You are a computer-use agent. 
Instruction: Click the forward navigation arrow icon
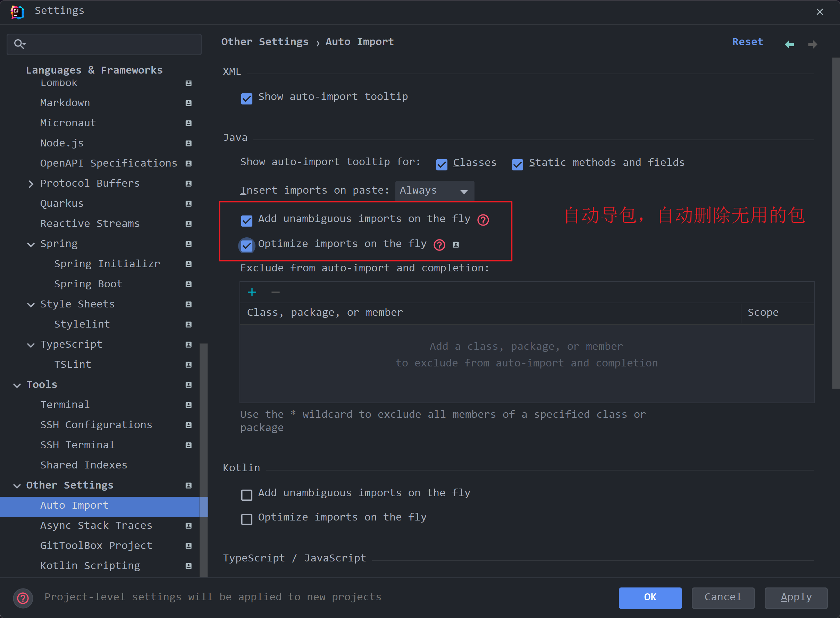[812, 44]
